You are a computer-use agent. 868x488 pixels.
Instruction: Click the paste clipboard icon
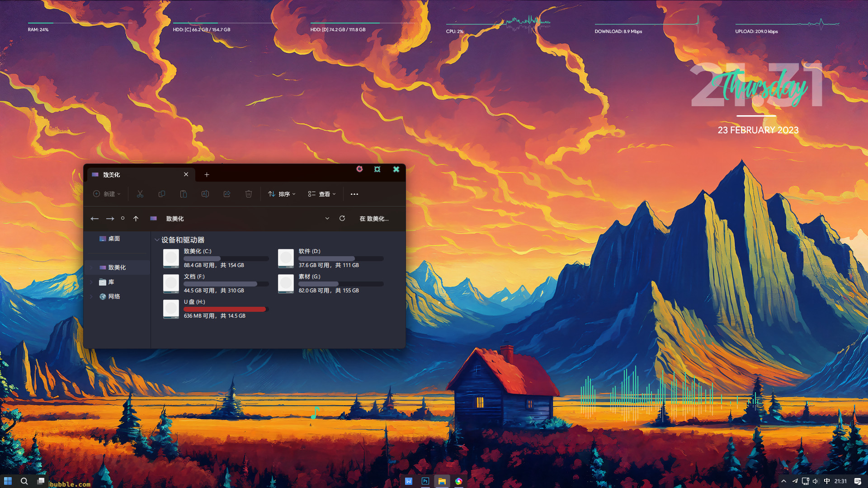click(184, 194)
